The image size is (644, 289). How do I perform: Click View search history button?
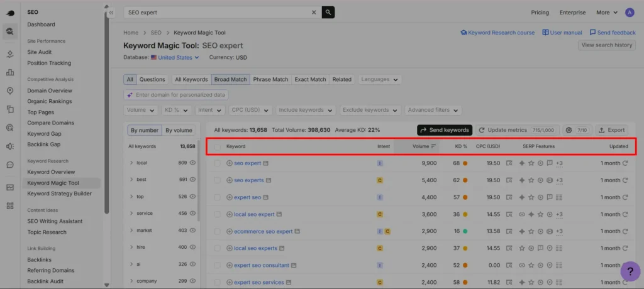[607, 45]
